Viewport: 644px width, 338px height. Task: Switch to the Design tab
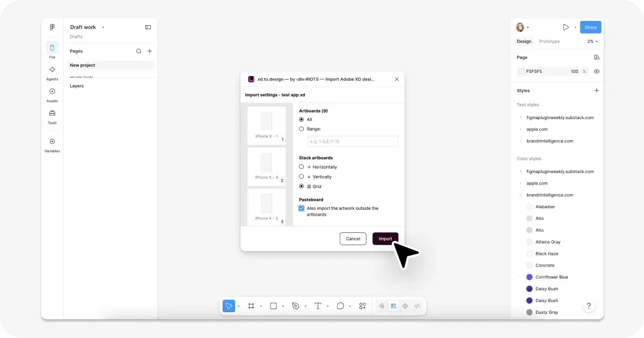point(524,41)
